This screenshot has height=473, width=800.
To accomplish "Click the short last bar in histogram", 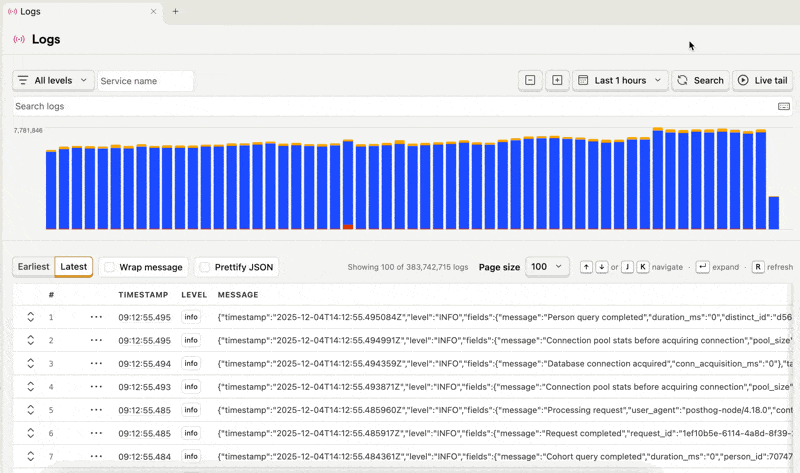I will (773, 213).
